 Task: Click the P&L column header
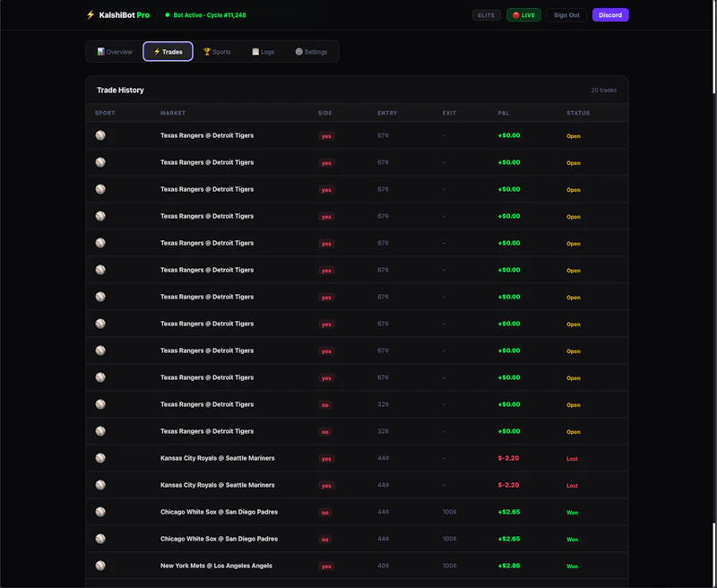[x=504, y=113]
